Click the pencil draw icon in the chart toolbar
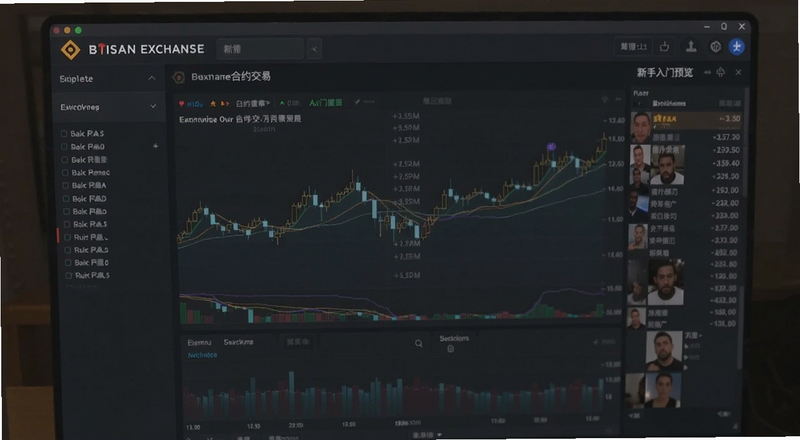The height and width of the screenshot is (440, 800). point(357,102)
